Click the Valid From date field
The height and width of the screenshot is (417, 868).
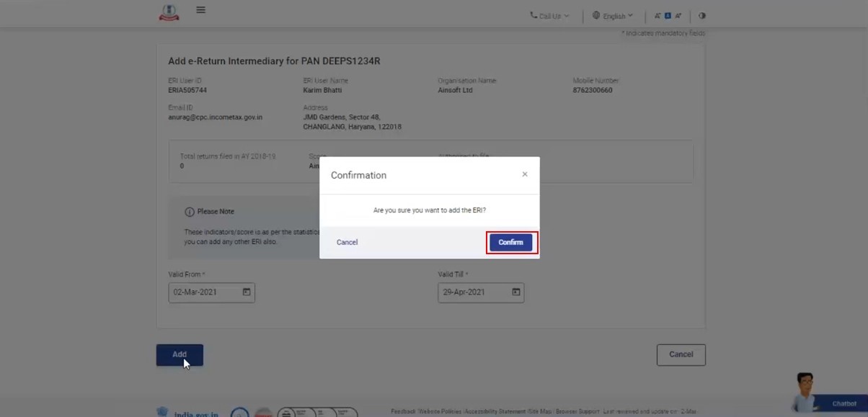click(x=203, y=292)
